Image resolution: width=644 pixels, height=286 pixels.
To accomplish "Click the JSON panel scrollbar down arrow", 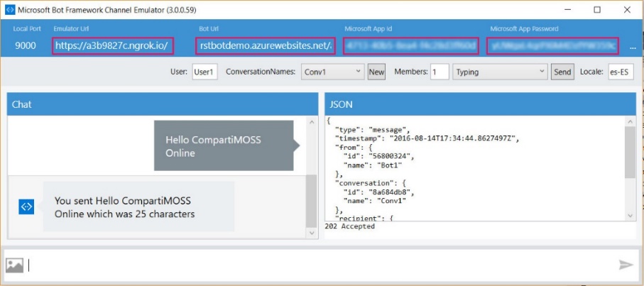I will point(630,215).
